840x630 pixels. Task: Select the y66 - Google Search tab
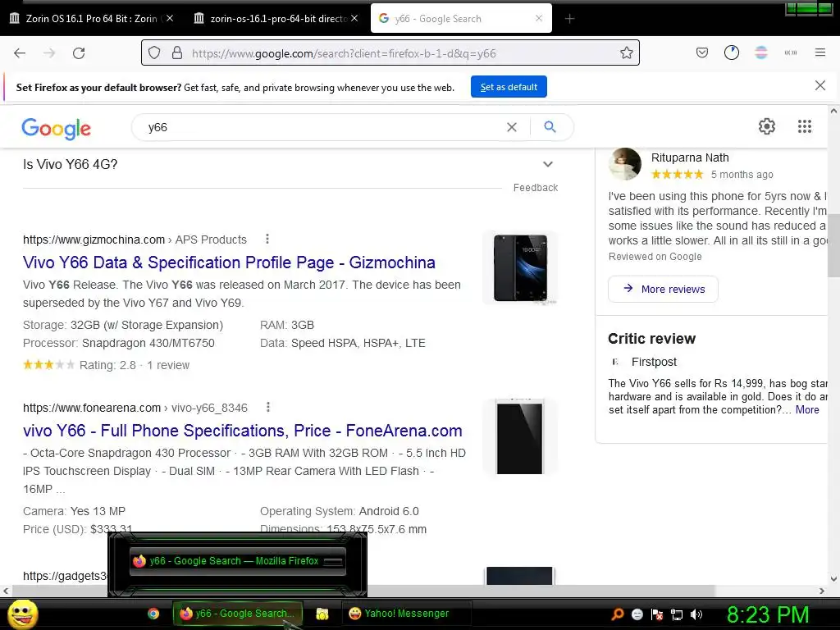coord(461,19)
